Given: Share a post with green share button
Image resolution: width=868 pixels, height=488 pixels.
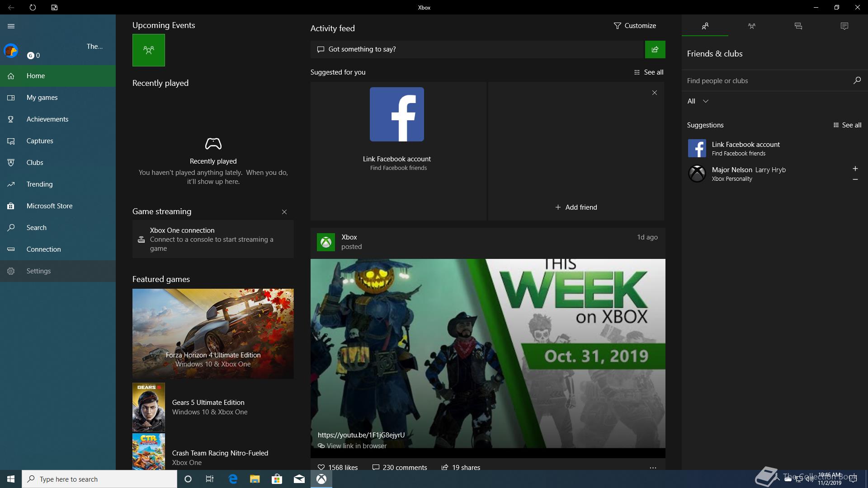Looking at the screenshot, I should point(655,49).
